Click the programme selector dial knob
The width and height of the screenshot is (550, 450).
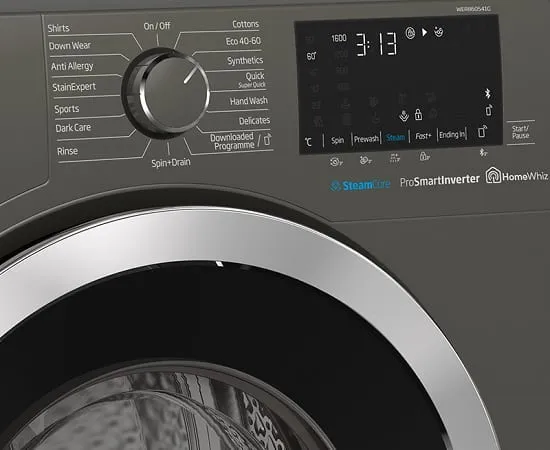click(166, 92)
